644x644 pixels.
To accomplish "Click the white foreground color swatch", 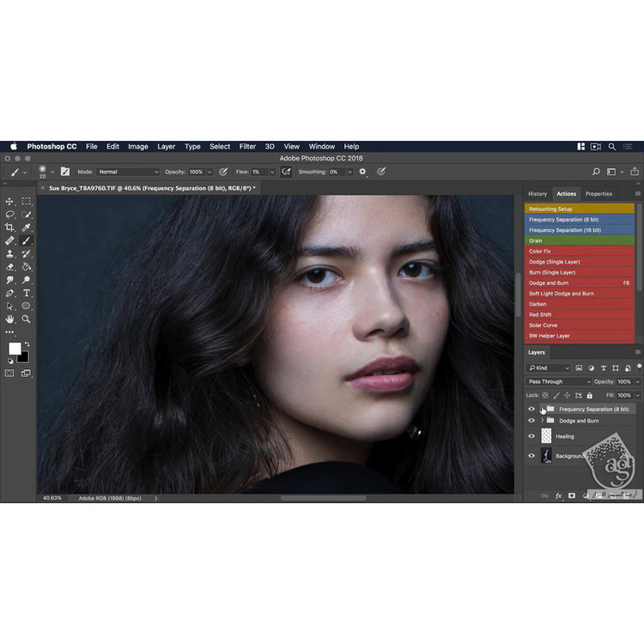I will tap(15, 349).
